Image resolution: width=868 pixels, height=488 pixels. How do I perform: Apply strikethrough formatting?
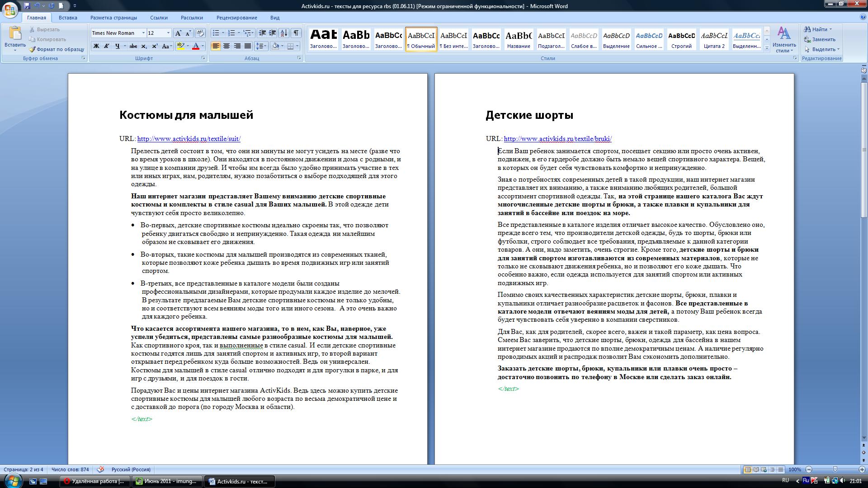point(133,46)
